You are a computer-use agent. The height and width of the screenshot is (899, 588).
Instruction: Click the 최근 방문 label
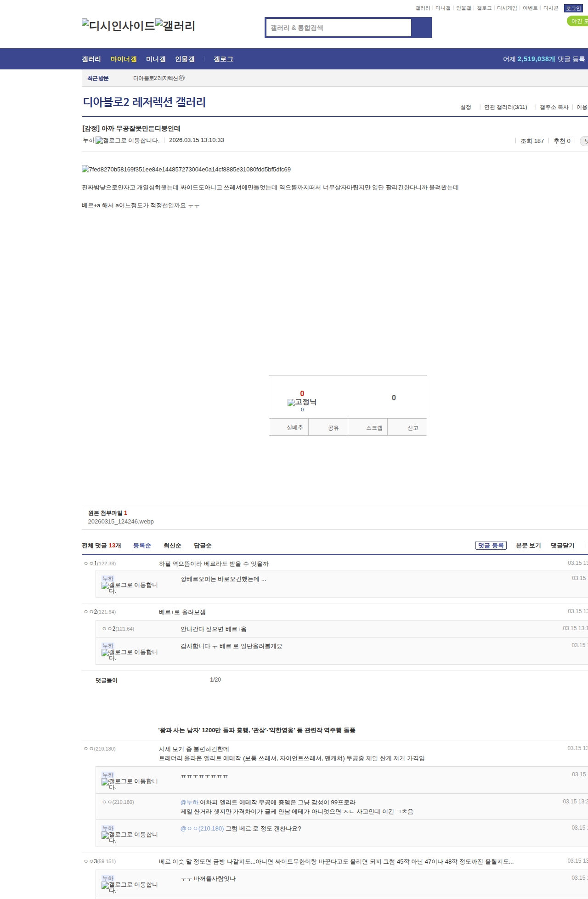[98, 79]
